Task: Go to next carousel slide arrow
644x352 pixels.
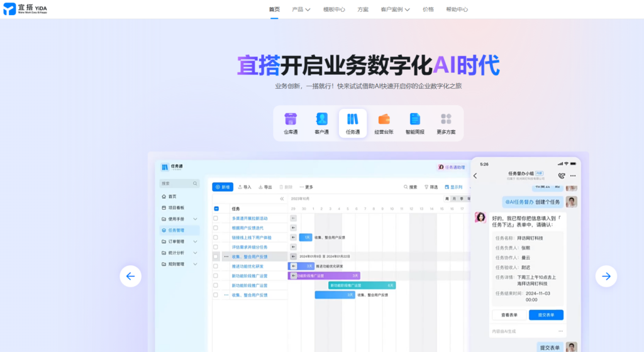Action: (606, 276)
